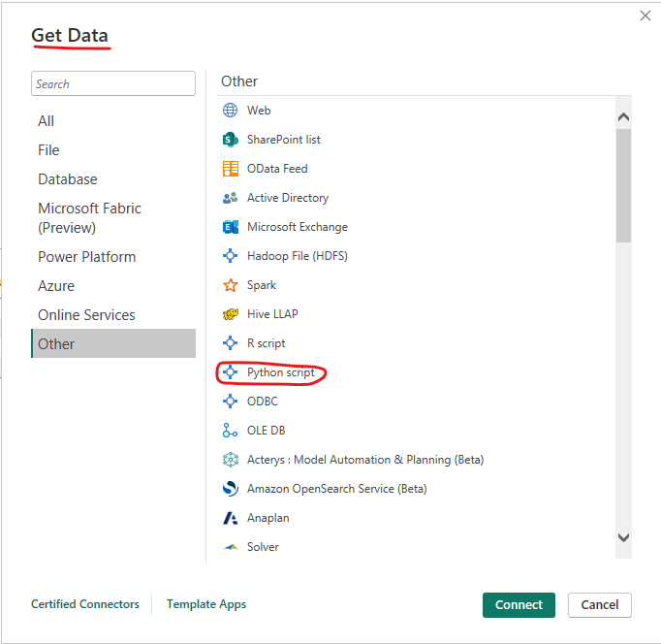
Task: Select the R script text
Action: tap(266, 343)
